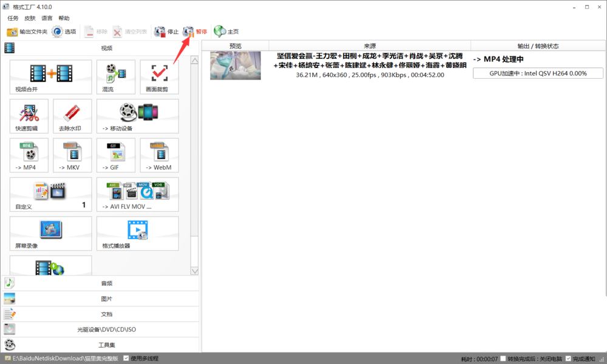Click the 预览 column header
Viewport: 607px width, 364px height.
point(236,45)
